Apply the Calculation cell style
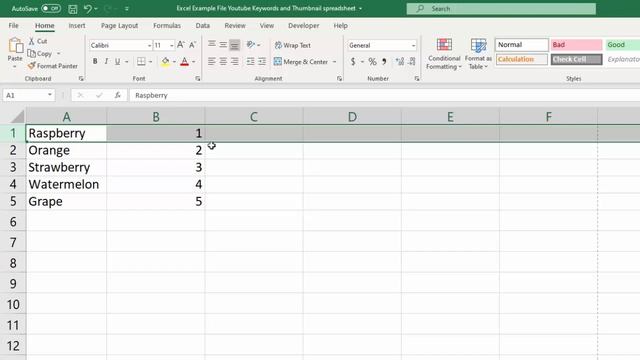 point(522,60)
